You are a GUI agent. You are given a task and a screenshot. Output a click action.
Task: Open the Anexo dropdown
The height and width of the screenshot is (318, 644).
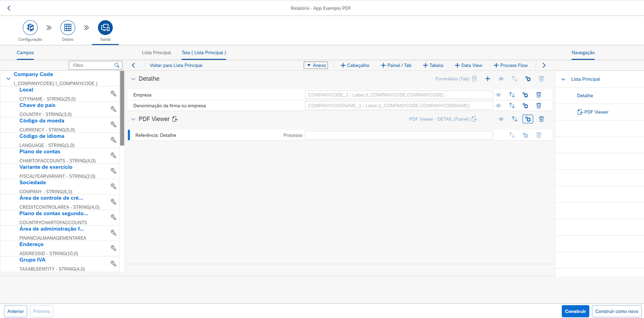click(316, 65)
